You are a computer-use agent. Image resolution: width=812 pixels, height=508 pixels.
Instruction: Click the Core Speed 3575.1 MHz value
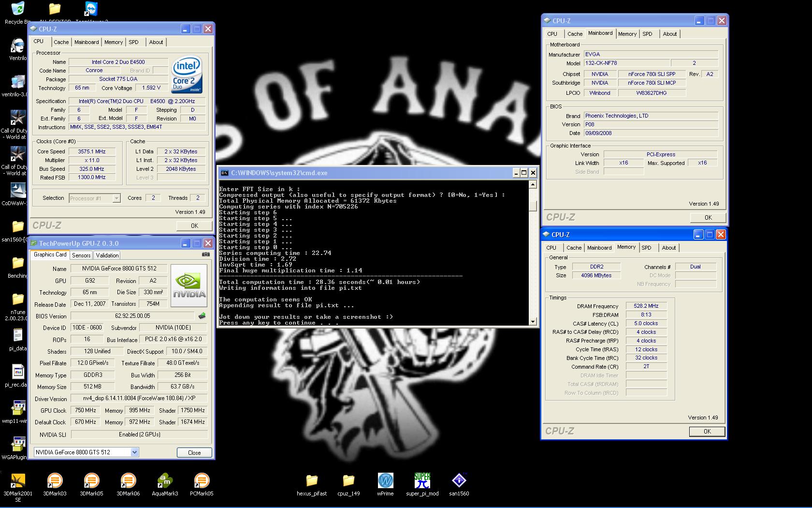(92, 151)
